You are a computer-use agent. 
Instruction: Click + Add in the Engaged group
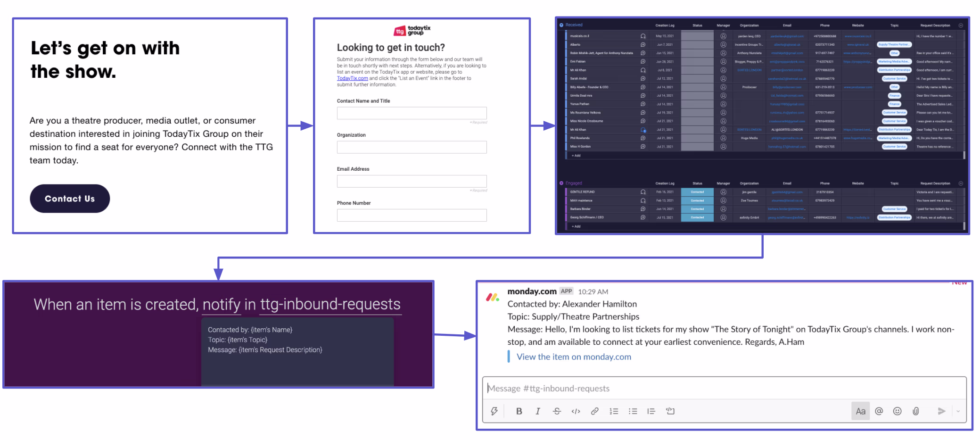576,226
